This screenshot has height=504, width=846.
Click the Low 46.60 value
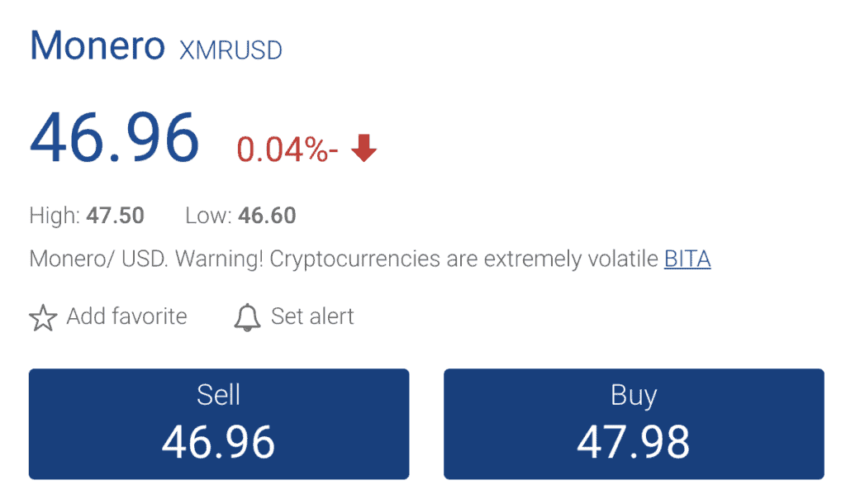point(267,216)
